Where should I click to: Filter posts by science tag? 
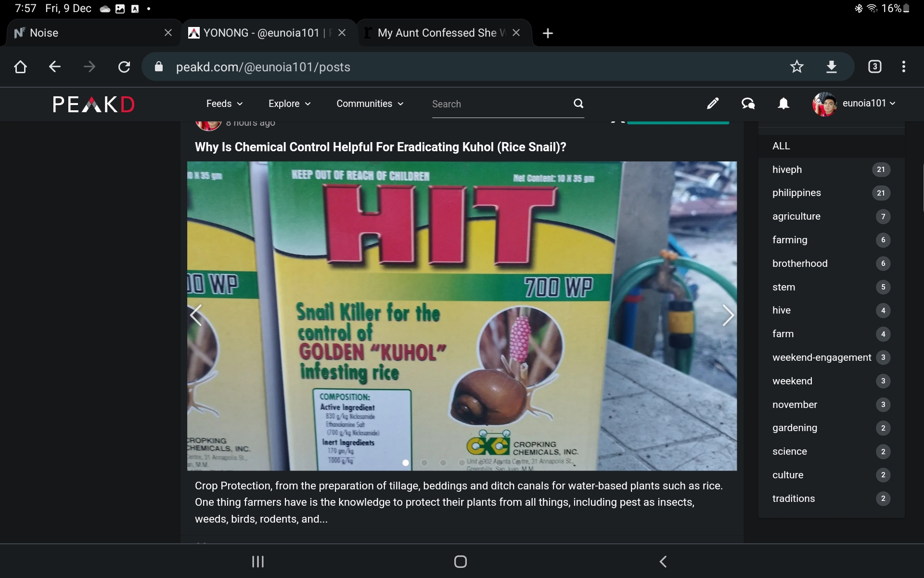click(831, 451)
